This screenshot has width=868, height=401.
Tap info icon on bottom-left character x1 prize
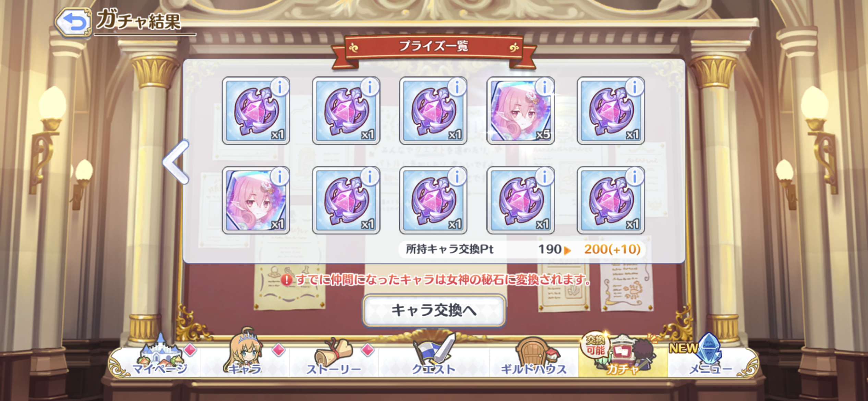[x=280, y=177]
